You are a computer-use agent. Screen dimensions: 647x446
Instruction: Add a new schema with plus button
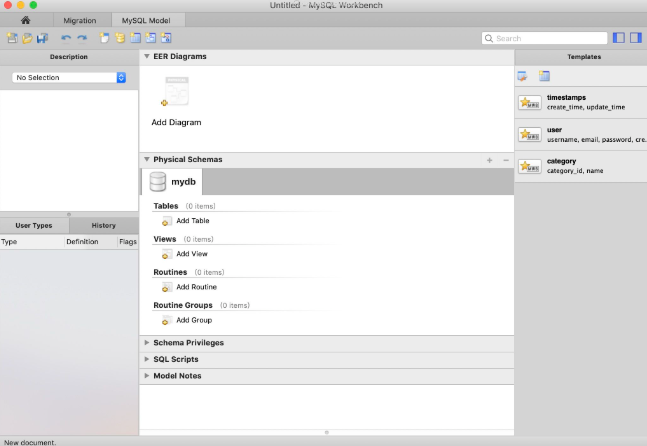(x=489, y=160)
